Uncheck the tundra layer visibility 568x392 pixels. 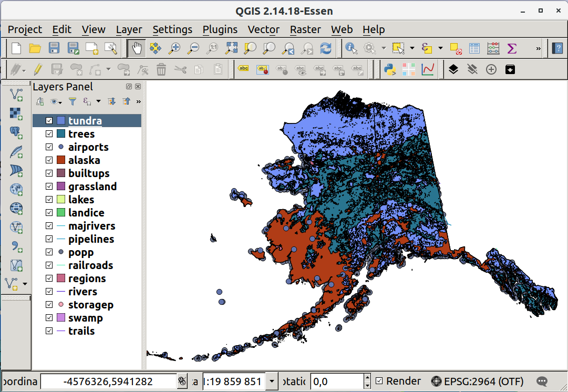(49, 121)
